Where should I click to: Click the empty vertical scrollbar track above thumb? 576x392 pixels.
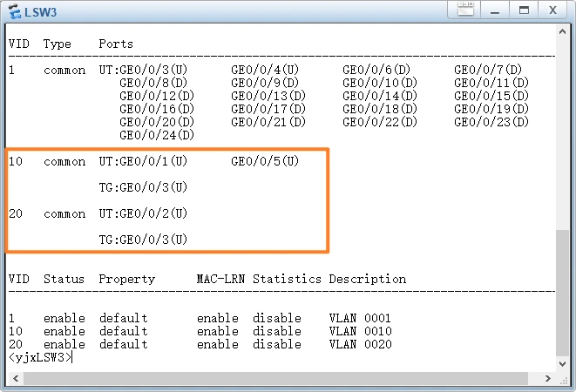[562, 131]
